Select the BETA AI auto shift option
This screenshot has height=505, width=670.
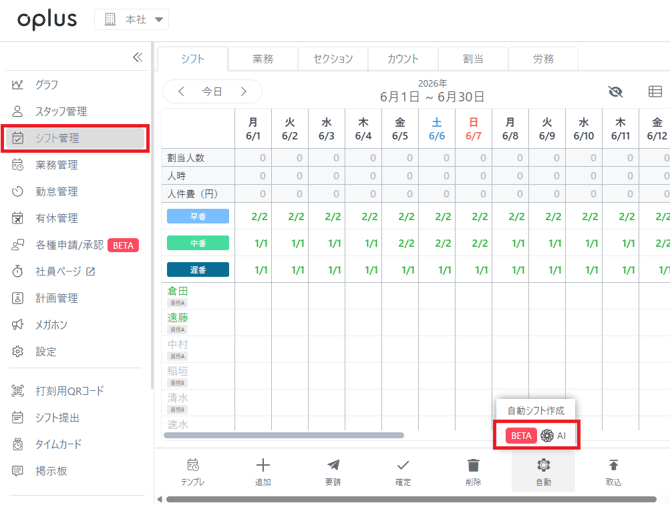[536, 435]
